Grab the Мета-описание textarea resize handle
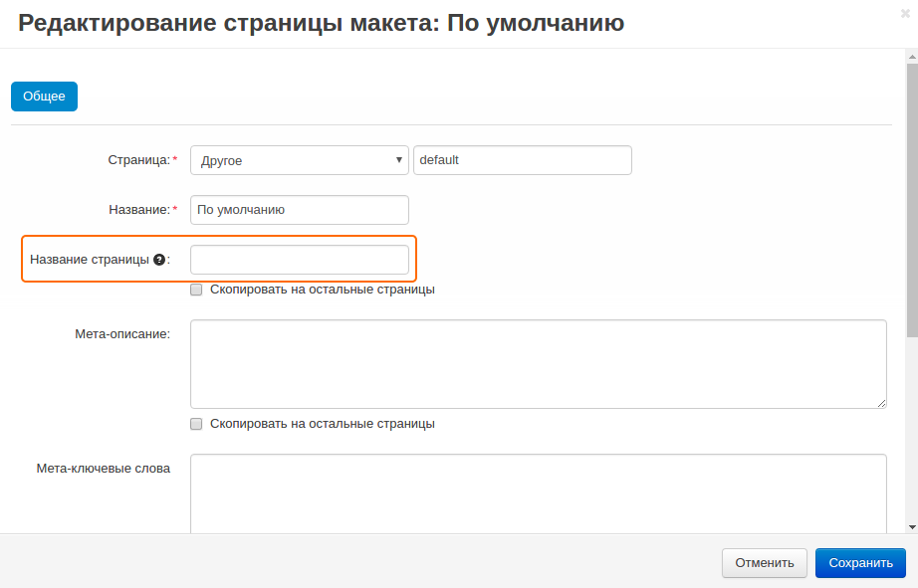This screenshot has height=588, width=918. (881, 403)
